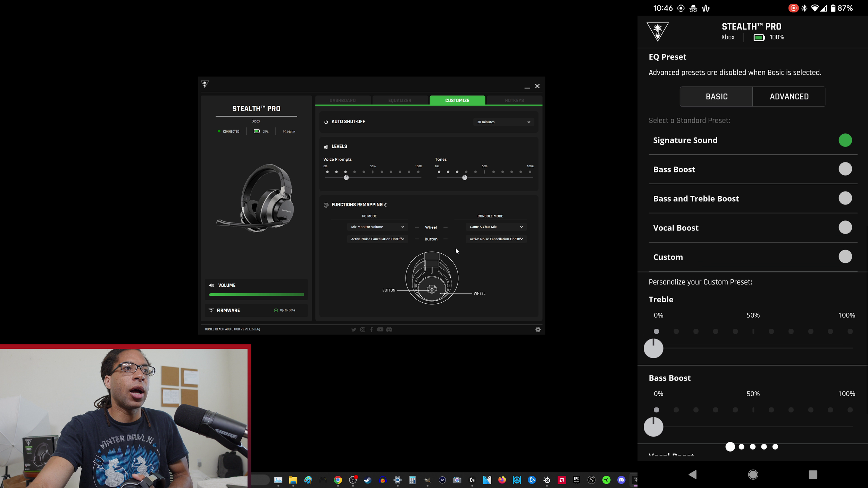868x488 pixels.
Task: Open Razer app from the taskbar
Action: pyautogui.click(x=606, y=480)
